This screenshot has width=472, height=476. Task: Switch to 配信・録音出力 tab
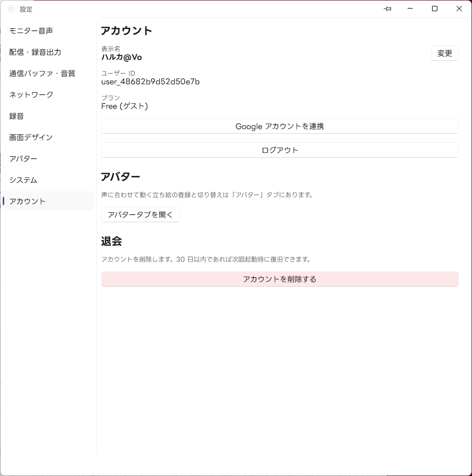[48, 52]
